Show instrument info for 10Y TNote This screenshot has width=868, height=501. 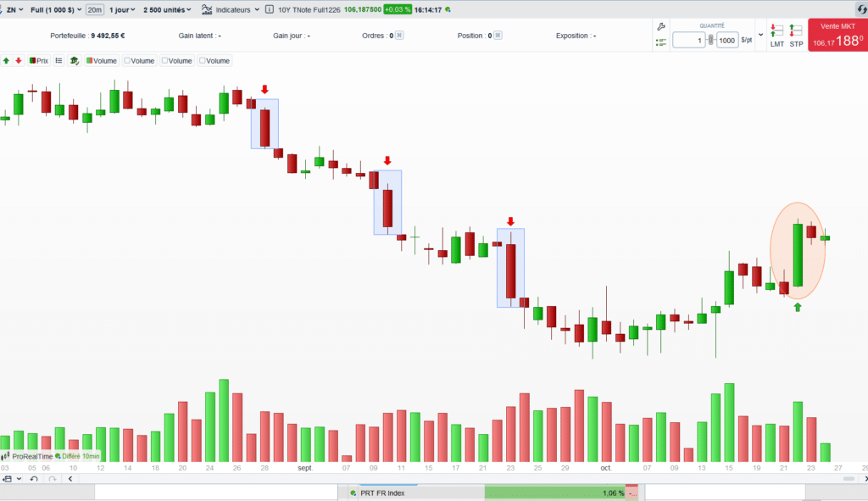[x=270, y=9]
